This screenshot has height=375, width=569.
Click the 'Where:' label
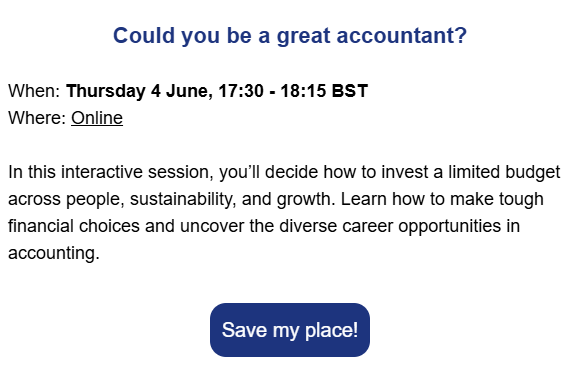tap(37, 118)
